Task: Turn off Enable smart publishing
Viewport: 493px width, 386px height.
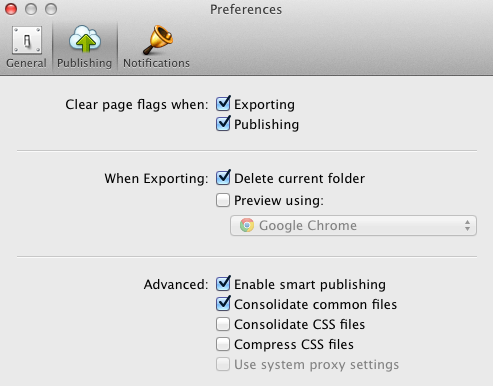Action: (223, 284)
